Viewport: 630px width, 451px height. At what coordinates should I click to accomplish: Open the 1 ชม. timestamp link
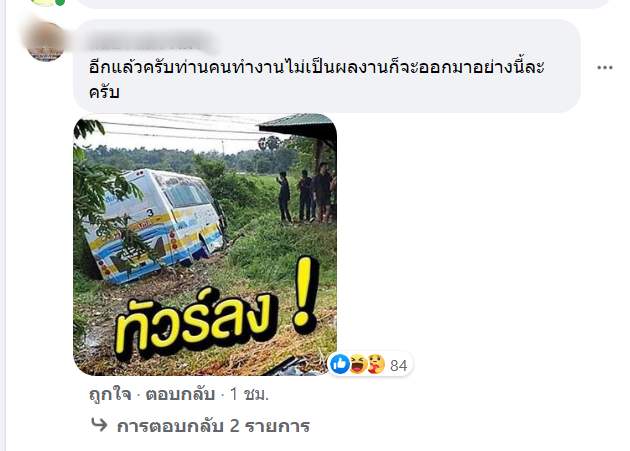coord(249,395)
